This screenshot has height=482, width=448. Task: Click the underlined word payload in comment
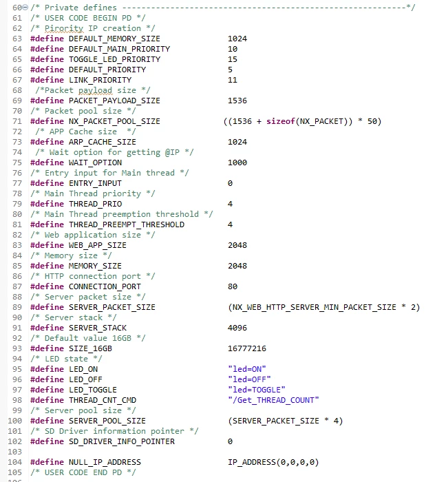pos(95,90)
